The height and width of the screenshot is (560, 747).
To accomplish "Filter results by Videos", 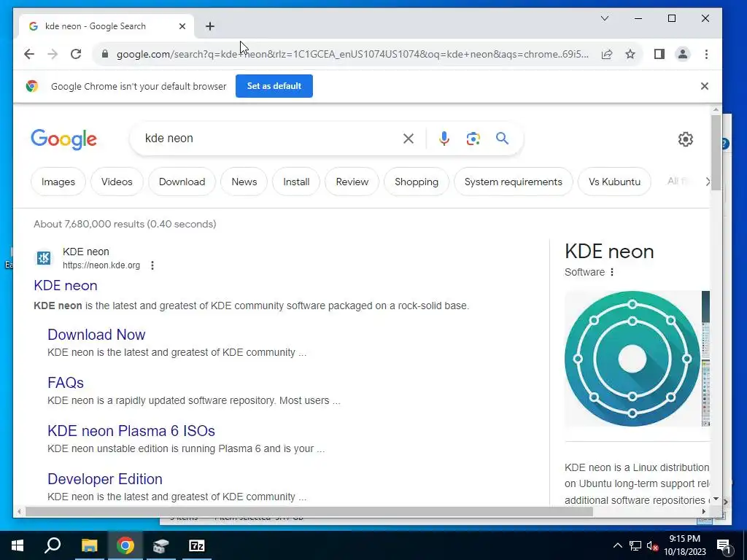I will [x=117, y=182].
